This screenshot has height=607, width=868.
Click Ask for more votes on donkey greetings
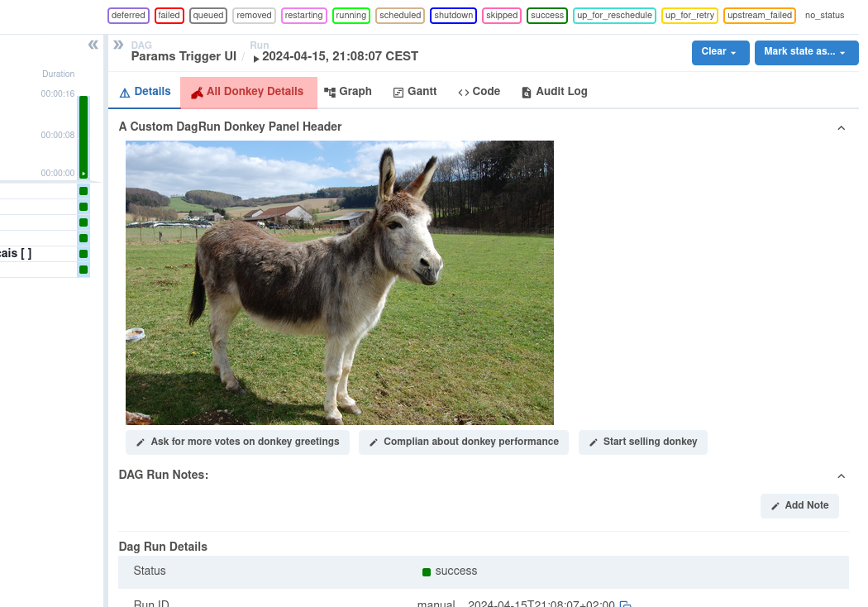point(237,442)
